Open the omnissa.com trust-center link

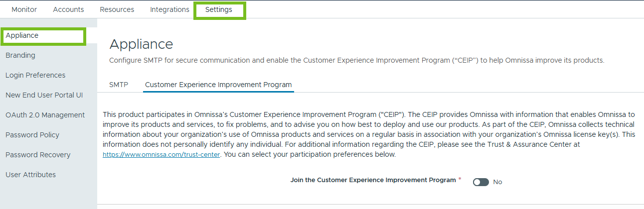[161, 154]
